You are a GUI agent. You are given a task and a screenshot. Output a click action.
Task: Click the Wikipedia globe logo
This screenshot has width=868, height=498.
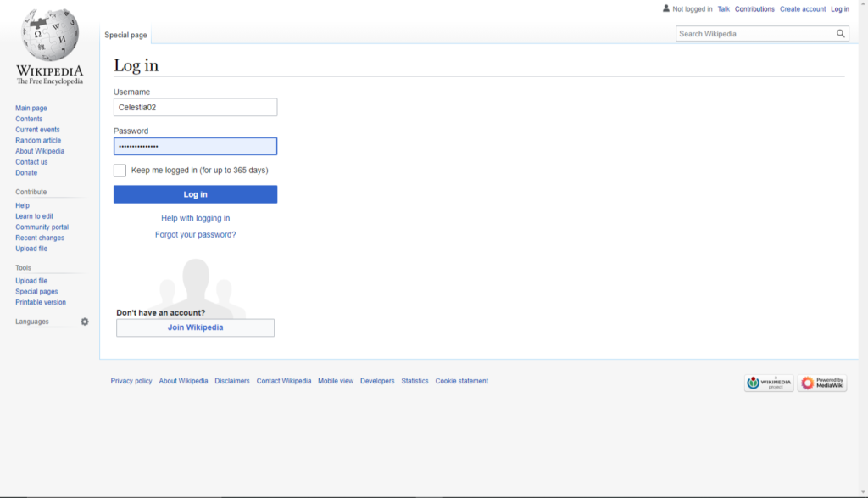point(50,34)
